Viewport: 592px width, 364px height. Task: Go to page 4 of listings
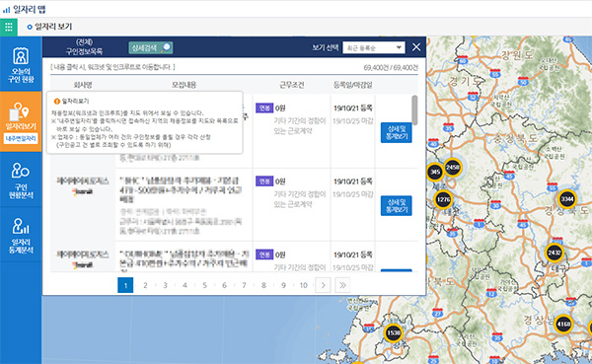(185, 285)
